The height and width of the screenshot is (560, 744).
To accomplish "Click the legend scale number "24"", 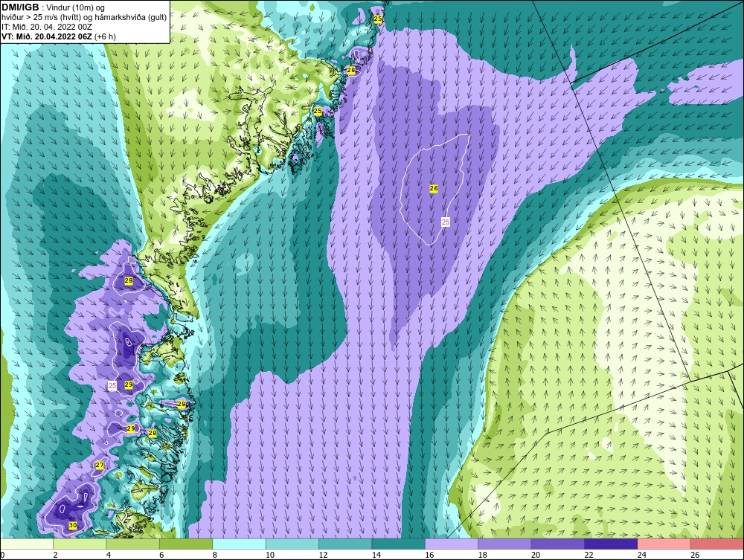I will pyautogui.click(x=642, y=556).
